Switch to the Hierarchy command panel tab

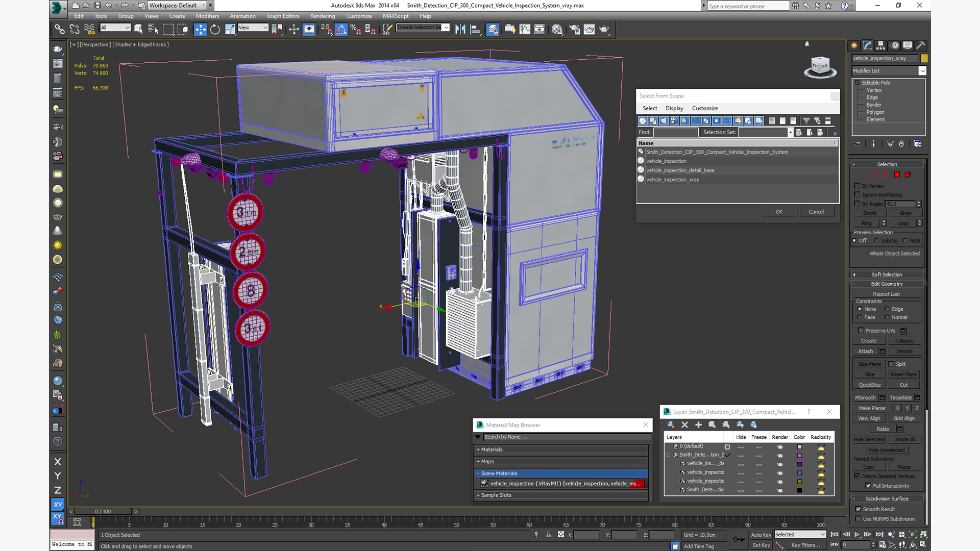(880, 45)
